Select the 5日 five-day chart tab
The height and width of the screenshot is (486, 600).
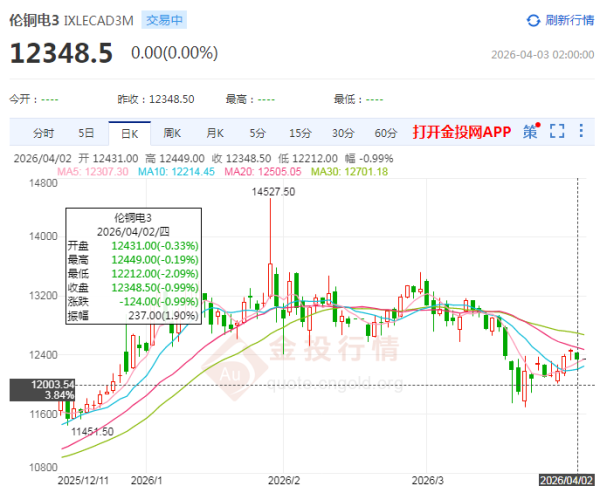(x=87, y=133)
